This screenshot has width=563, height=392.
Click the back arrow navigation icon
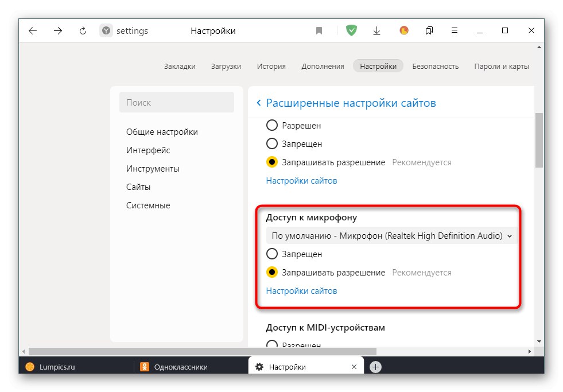33,30
